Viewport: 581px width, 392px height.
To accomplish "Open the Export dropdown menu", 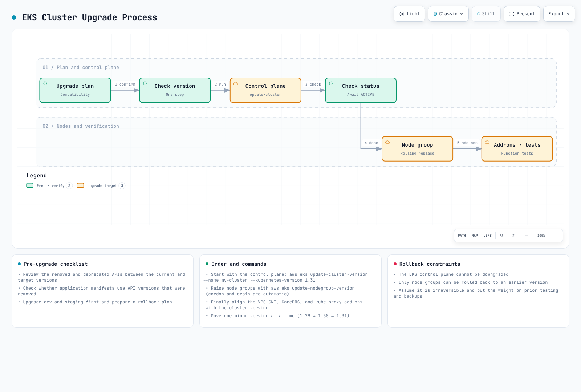I will [559, 14].
